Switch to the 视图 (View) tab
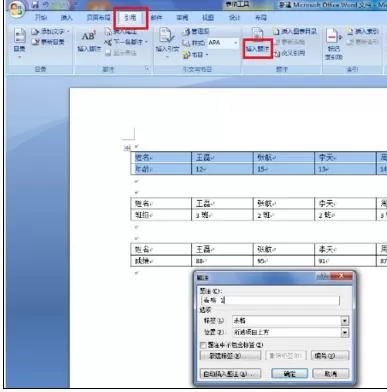387x392 pixels. 208,18
